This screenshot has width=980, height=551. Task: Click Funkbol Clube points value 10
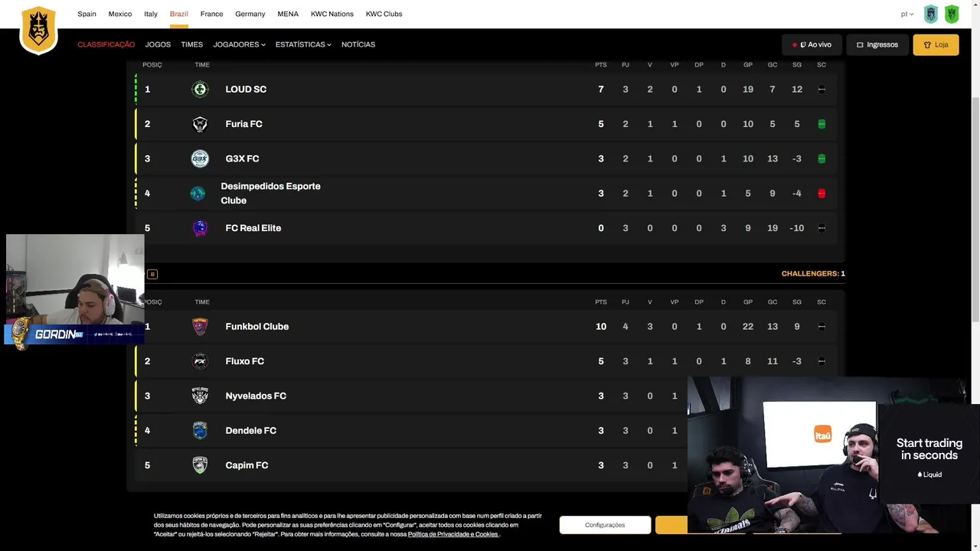pos(601,327)
